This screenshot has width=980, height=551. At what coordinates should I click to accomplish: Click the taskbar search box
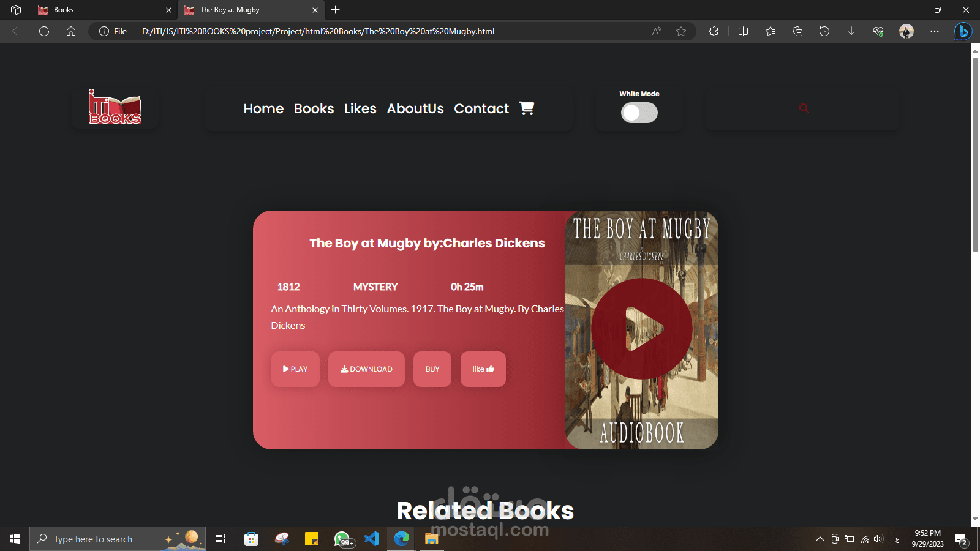tap(118, 539)
